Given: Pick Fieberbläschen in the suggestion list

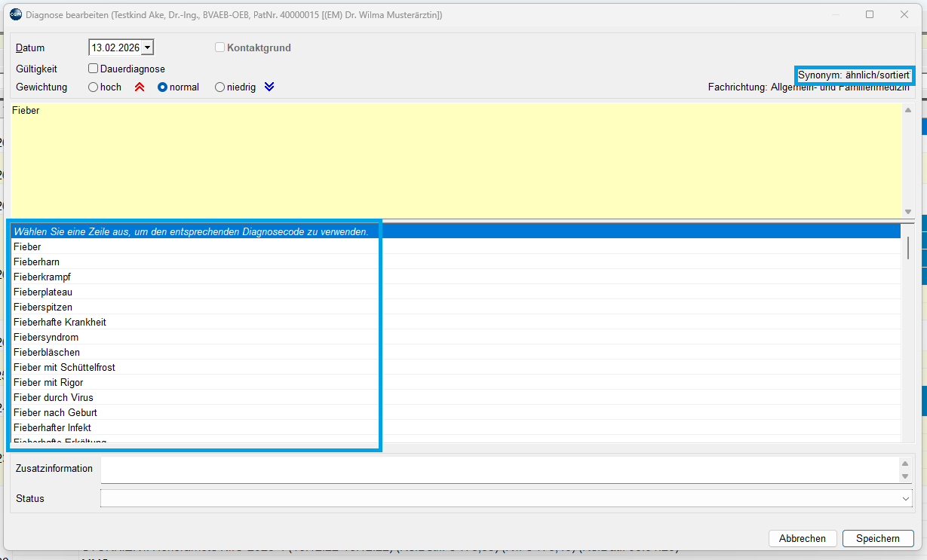Looking at the screenshot, I should click(x=47, y=352).
